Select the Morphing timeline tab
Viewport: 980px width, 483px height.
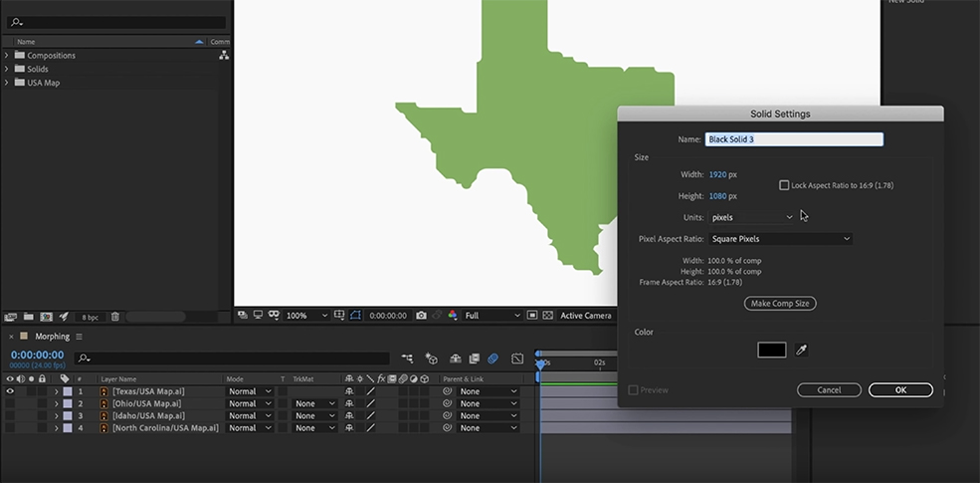[52, 337]
